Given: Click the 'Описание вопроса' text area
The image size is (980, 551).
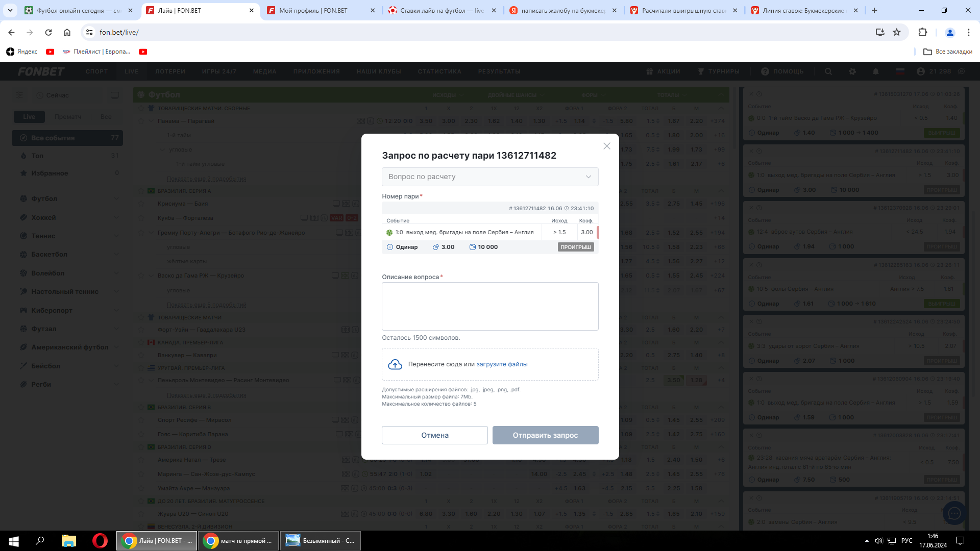Looking at the screenshot, I should point(489,306).
